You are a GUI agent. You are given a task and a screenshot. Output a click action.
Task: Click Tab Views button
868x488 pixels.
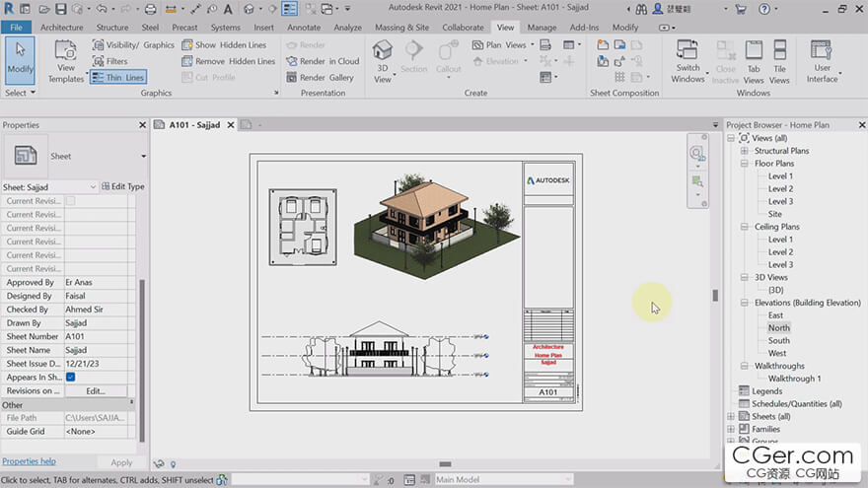click(x=754, y=61)
